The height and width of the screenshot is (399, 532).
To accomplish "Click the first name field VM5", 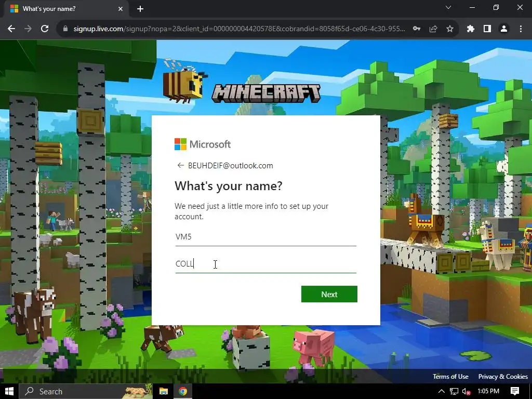I will (265, 237).
